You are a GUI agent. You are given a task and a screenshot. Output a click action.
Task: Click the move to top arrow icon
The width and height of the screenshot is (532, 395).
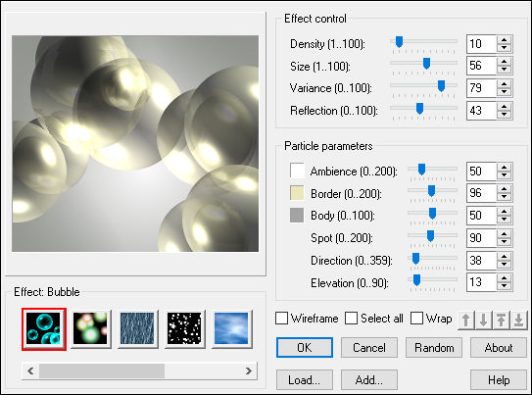[501, 320]
